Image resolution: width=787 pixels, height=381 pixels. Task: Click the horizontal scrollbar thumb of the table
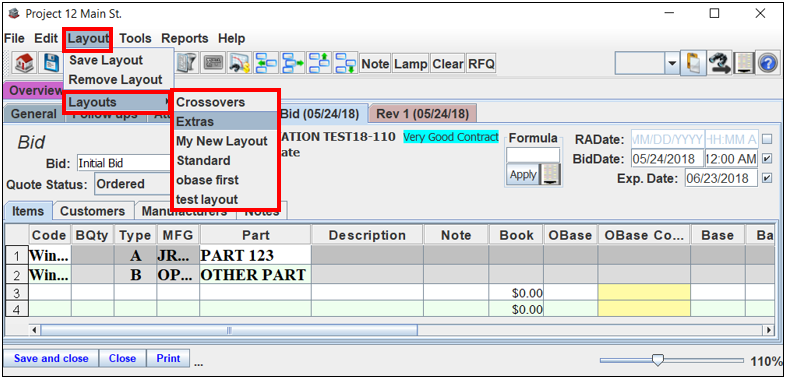(229, 330)
